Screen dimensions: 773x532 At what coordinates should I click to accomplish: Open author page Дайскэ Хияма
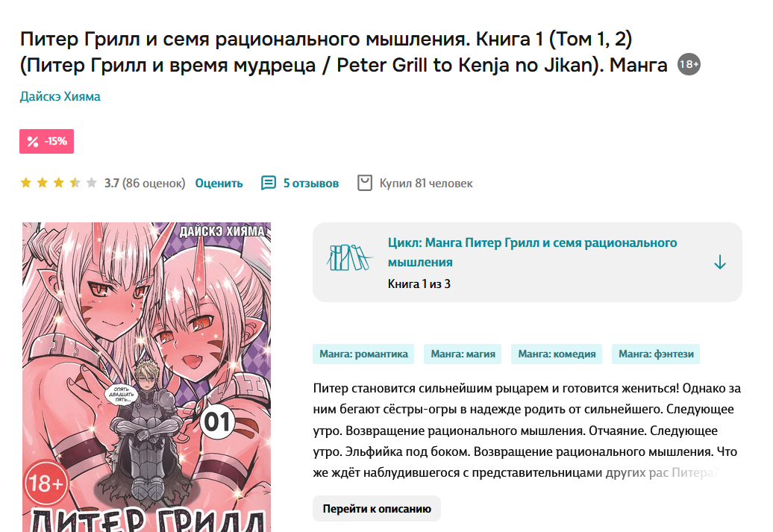[60, 96]
